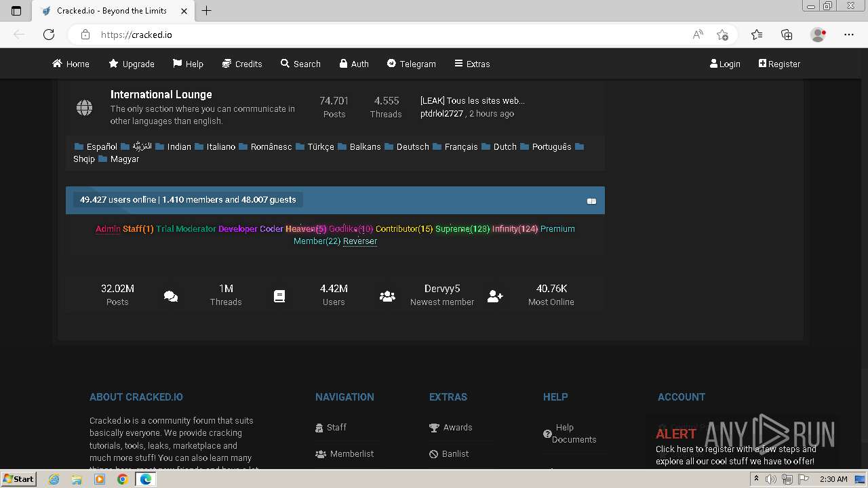868x488 pixels.
Task: Select the Trial Moderator group legend
Action: (x=186, y=228)
